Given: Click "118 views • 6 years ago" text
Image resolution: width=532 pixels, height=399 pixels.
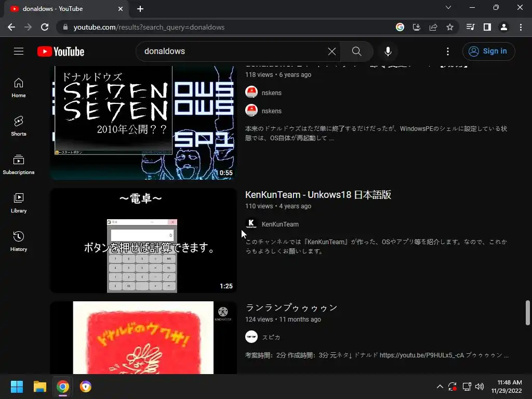Looking at the screenshot, I should coord(278,75).
